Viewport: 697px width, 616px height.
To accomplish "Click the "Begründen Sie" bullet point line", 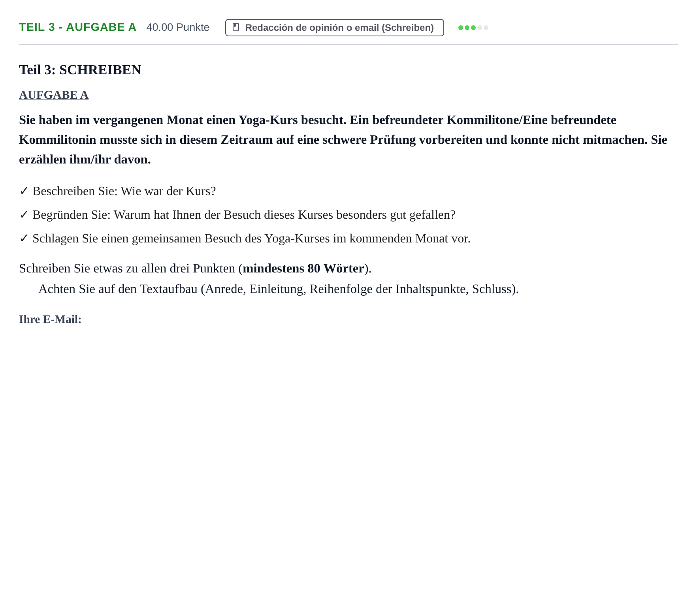I will coord(244,215).
